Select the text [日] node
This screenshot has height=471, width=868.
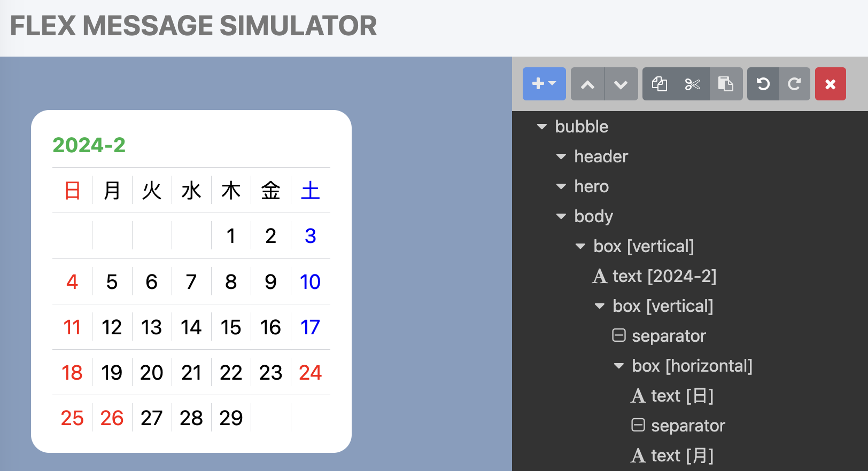[682, 396]
